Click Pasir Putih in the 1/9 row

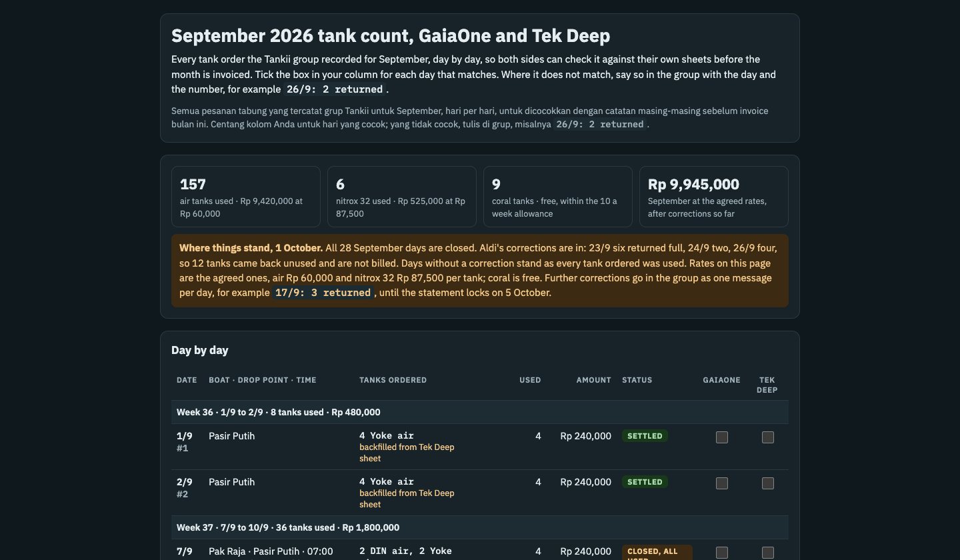point(232,436)
